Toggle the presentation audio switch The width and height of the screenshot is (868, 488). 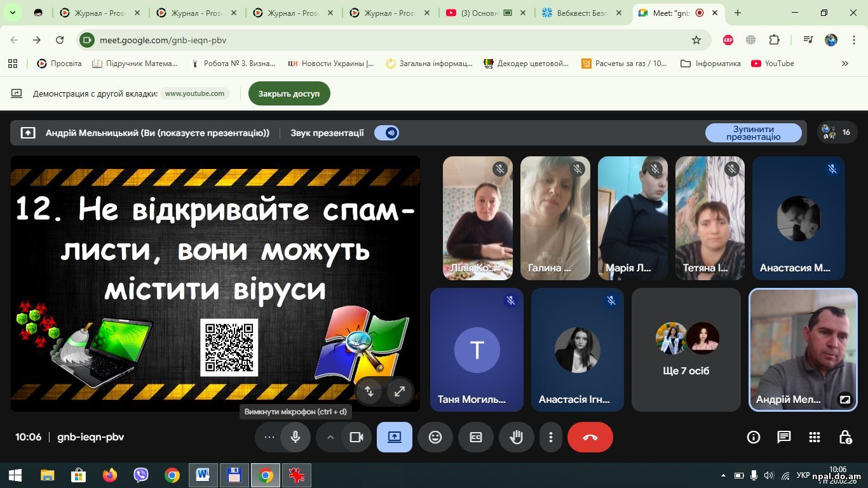[386, 133]
